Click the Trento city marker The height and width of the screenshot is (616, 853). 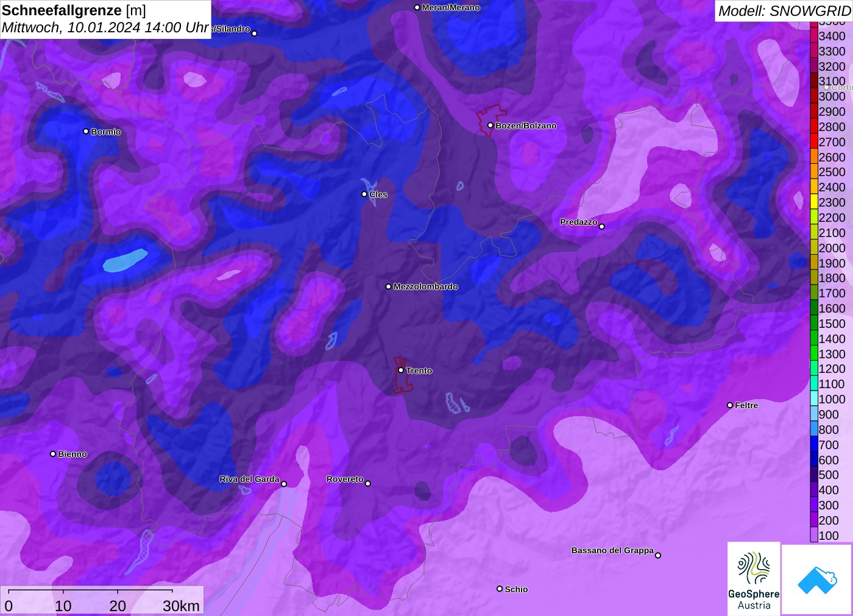coord(401,370)
